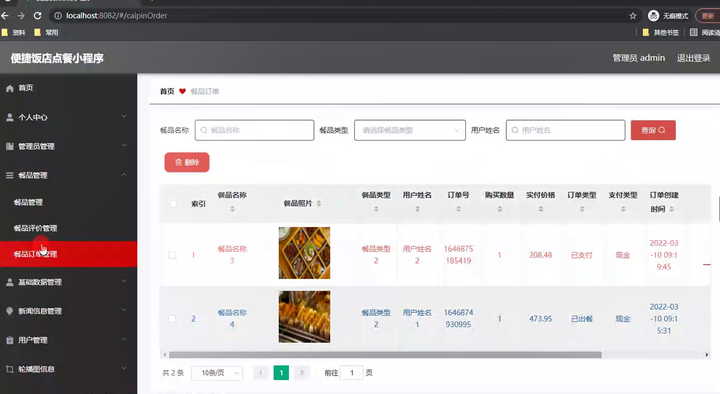
Task: Tick the select-all checkbox in table header
Action: pos(173,203)
